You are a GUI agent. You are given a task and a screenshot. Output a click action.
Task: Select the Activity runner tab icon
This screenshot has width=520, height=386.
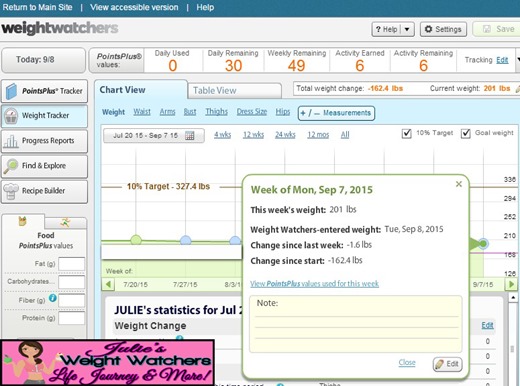(65, 222)
